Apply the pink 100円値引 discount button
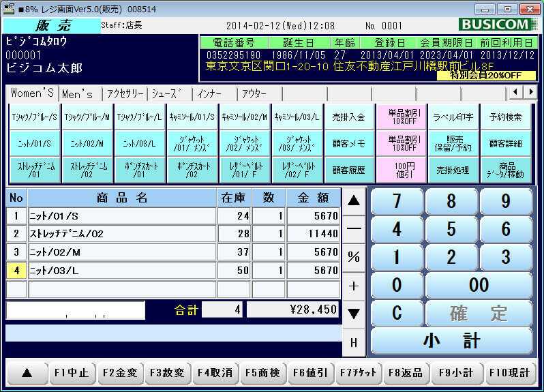The height and width of the screenshot is (392, 544). [402, 170]
